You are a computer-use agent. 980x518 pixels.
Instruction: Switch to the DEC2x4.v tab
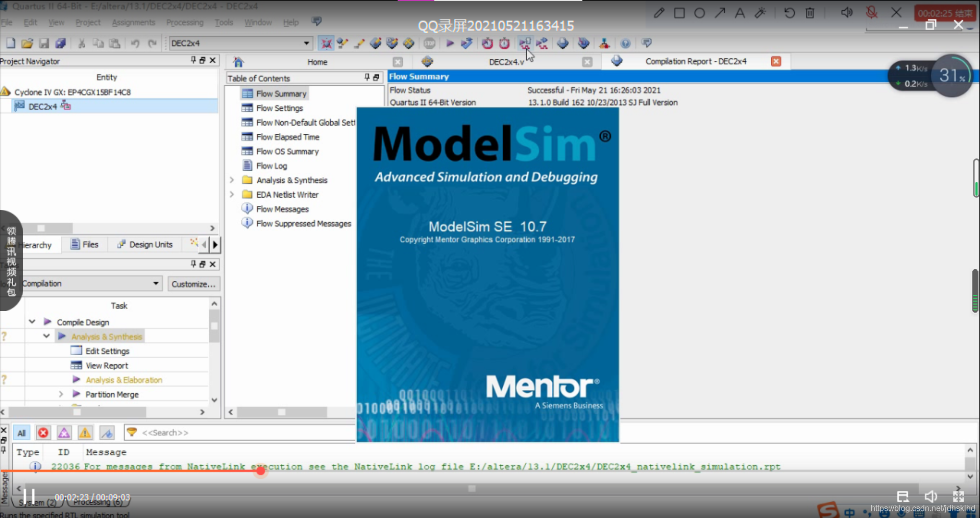[x=506, y=62]
